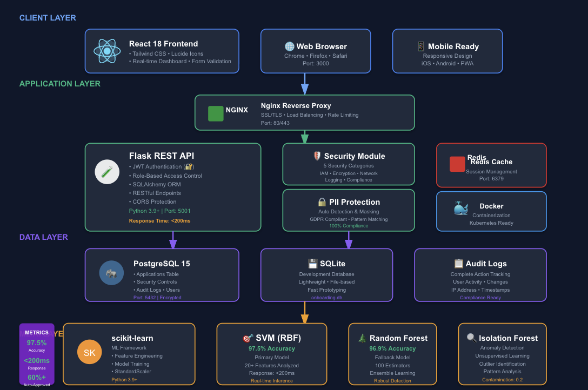Select the Audit Logs heading
The height and width of the screenshot is (390, 588).
point(486,264)
